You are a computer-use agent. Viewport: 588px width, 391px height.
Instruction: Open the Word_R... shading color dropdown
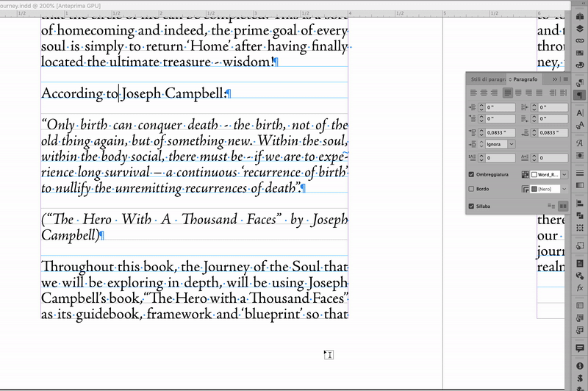(564, 175)
